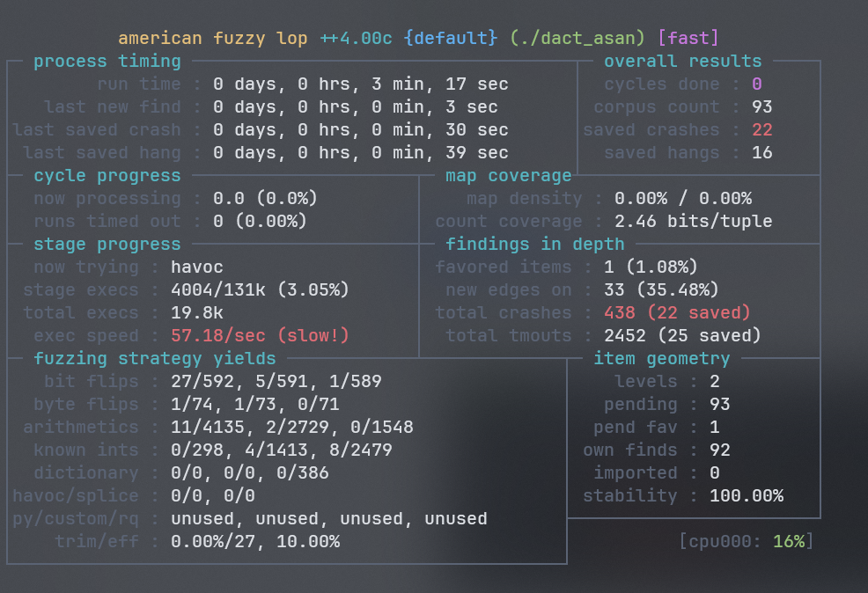Select now processing value '0.0 (0.0%)'
The image size is (868, 593).
coord(265,198)
